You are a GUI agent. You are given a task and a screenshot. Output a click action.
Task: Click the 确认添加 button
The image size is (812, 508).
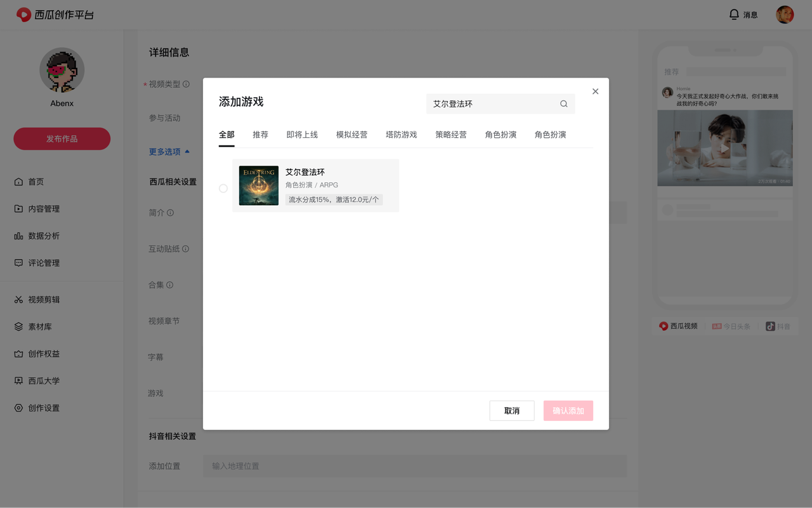568,411
